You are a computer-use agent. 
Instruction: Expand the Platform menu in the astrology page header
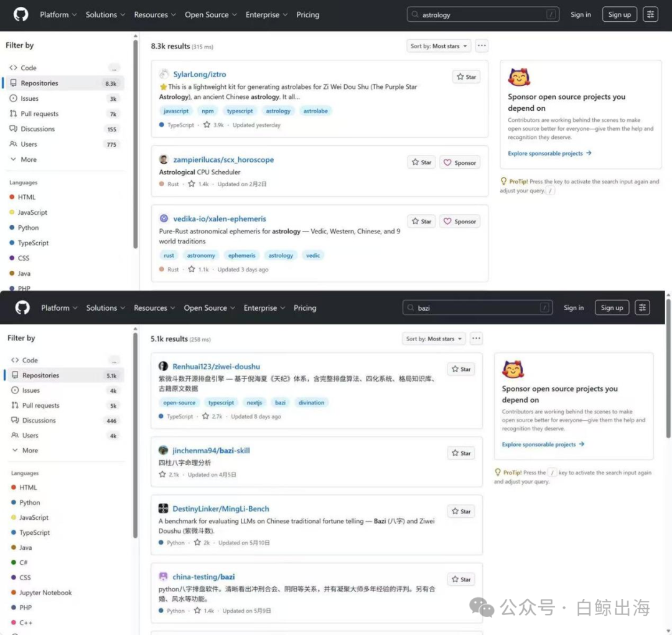[x=58, y=14]
